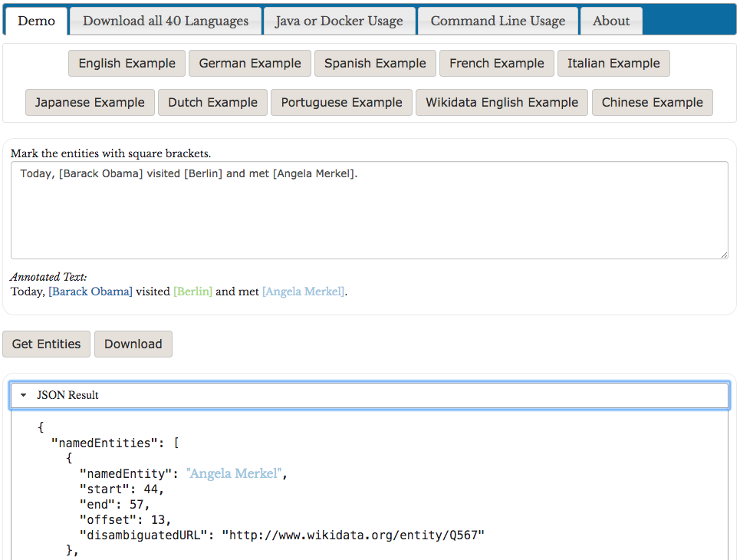Load the Italian Example
740x560 pixels.
[613, 63]
